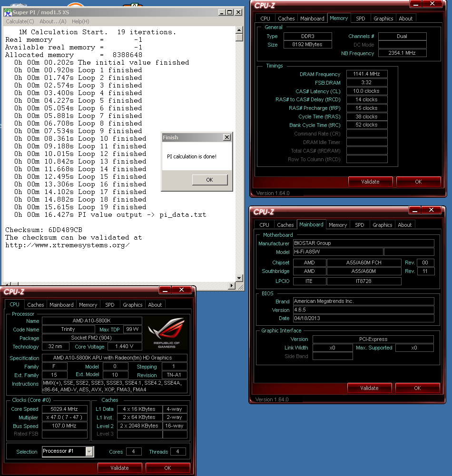Close the Finish dialog with its X button
Viewport: 452px width, 476px height.
click(227, 137)
